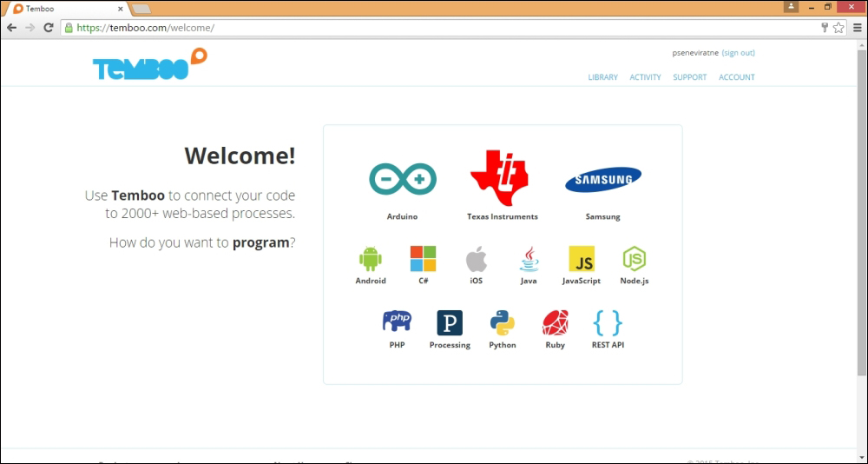Choose the Processing P icon
This screenshot has width=868, height=464.
tap(450, 322)
